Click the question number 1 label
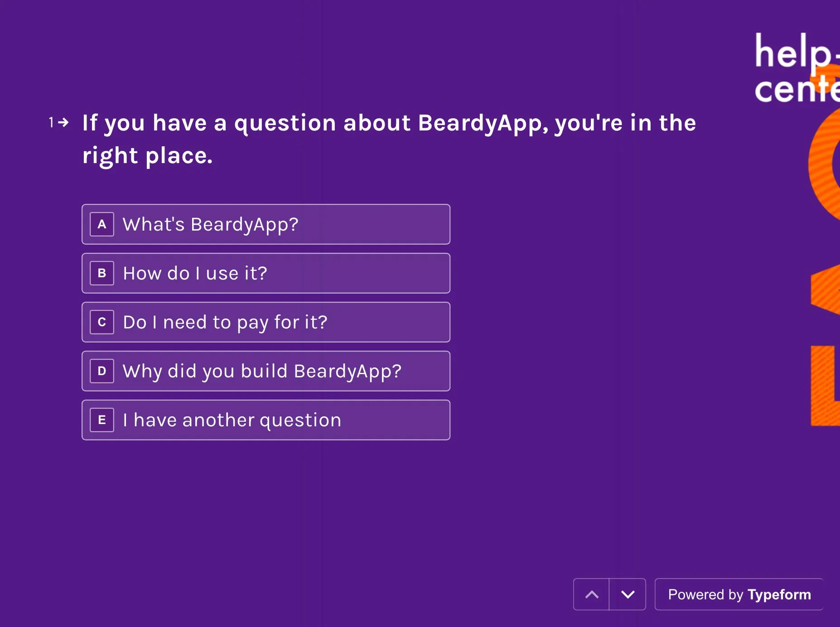The width and height of the screenshot is (840, 627). tap(51, 122)
